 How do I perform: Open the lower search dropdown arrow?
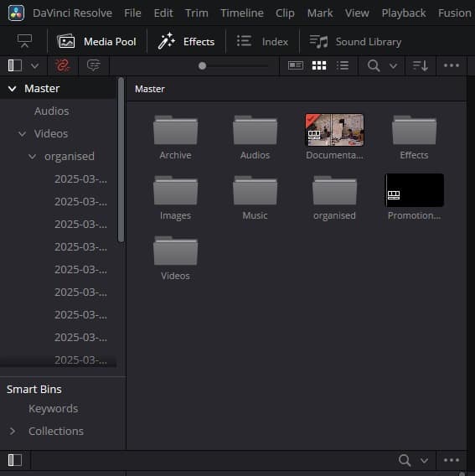tap(424, 461)
